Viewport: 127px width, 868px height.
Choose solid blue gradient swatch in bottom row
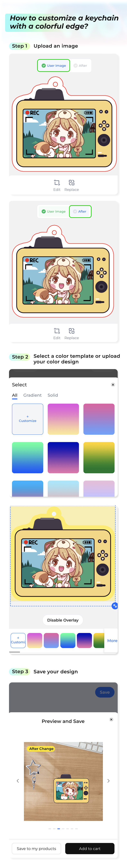28,488
